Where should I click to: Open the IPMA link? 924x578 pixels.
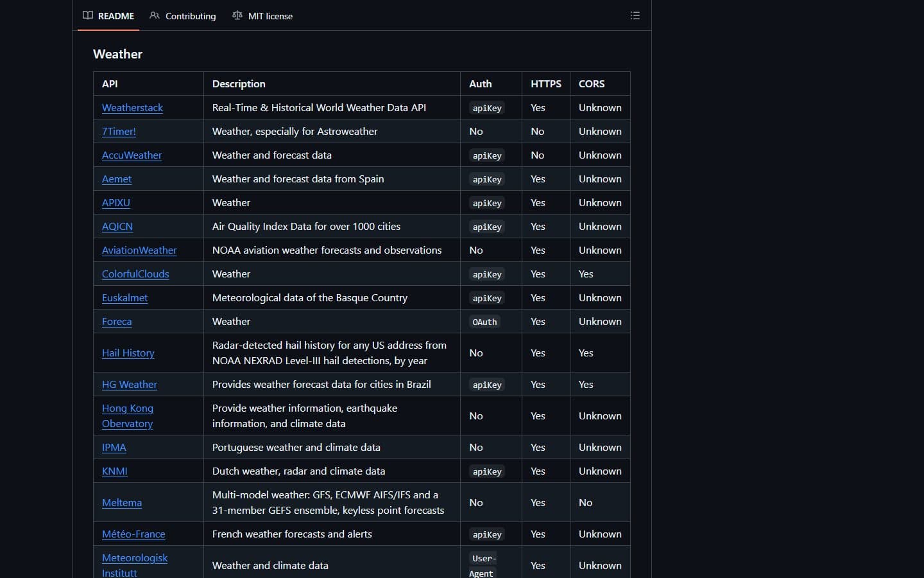(114, 448)
